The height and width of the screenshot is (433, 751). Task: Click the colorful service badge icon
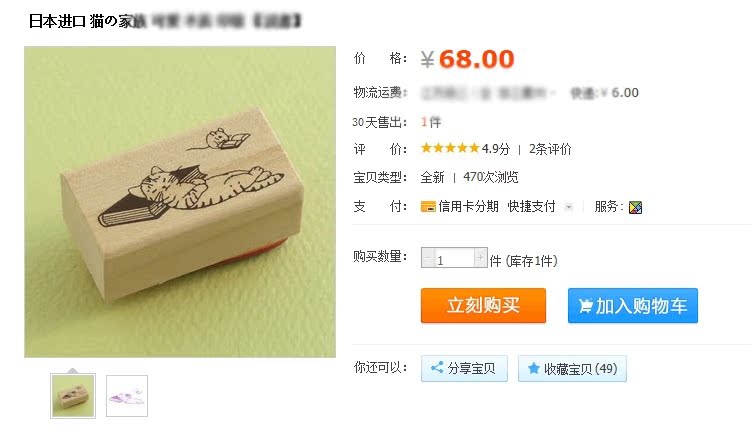click(635, 207)
